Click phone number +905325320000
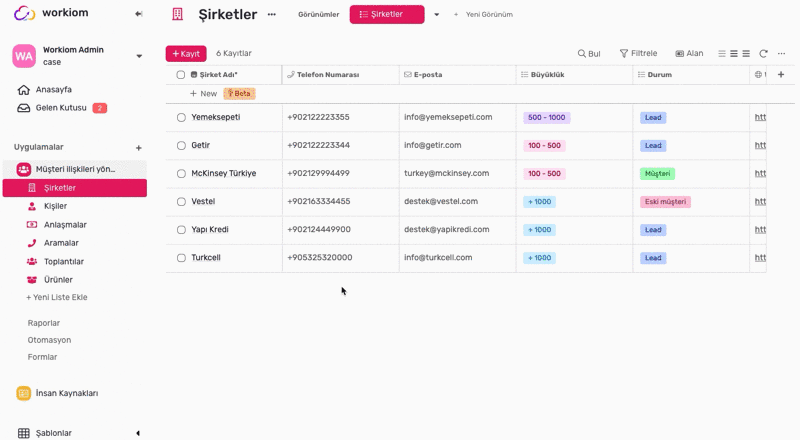The width and height of the screenshot is (800, 440). click(x=319, y=258)
